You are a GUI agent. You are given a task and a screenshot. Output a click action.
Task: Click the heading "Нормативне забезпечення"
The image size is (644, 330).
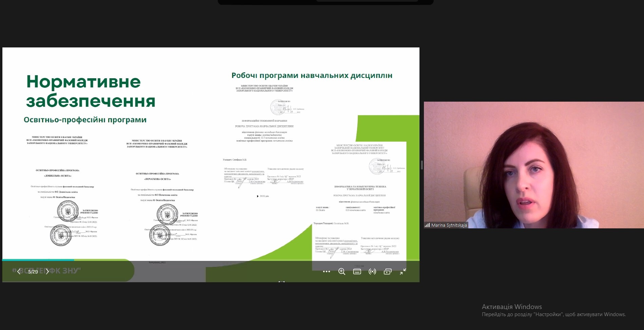91,91
